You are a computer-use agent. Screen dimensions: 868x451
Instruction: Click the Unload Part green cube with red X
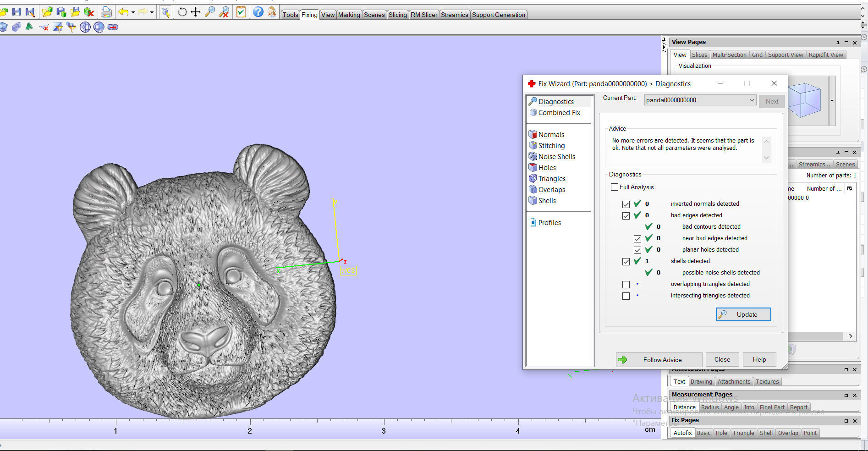(89, 12)
